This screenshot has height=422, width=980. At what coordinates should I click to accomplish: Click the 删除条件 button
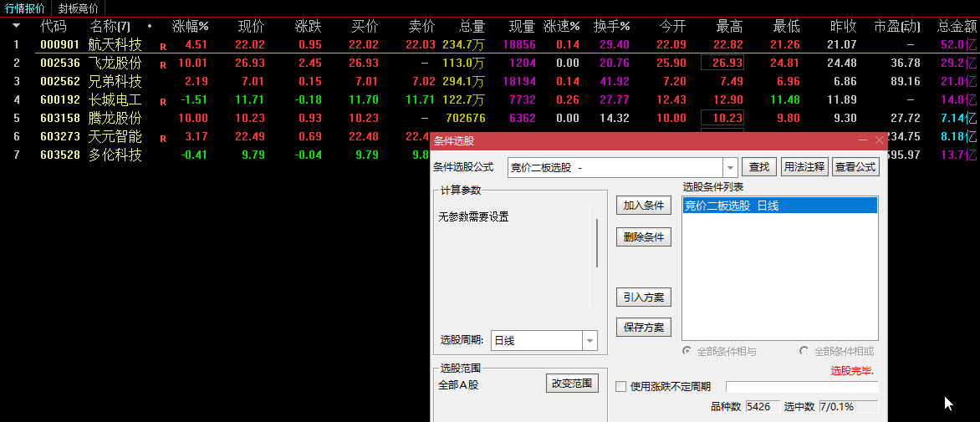click(644, 237)
